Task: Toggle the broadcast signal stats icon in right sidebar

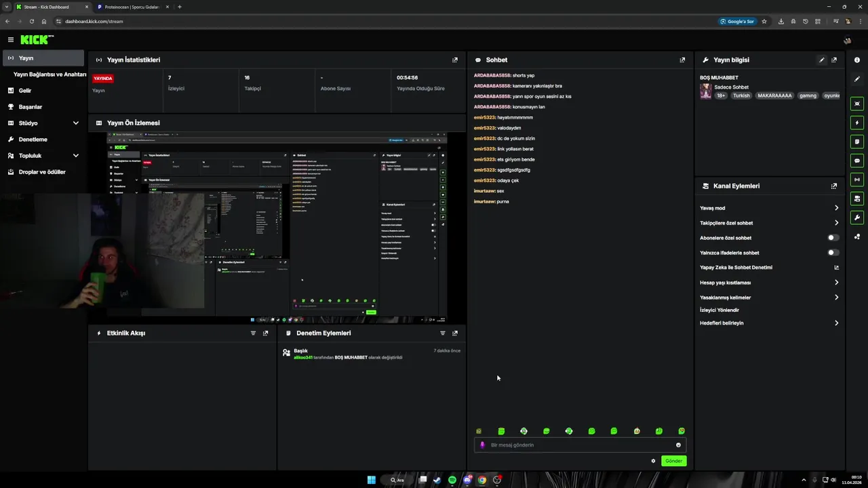Action: pos(857,180)
